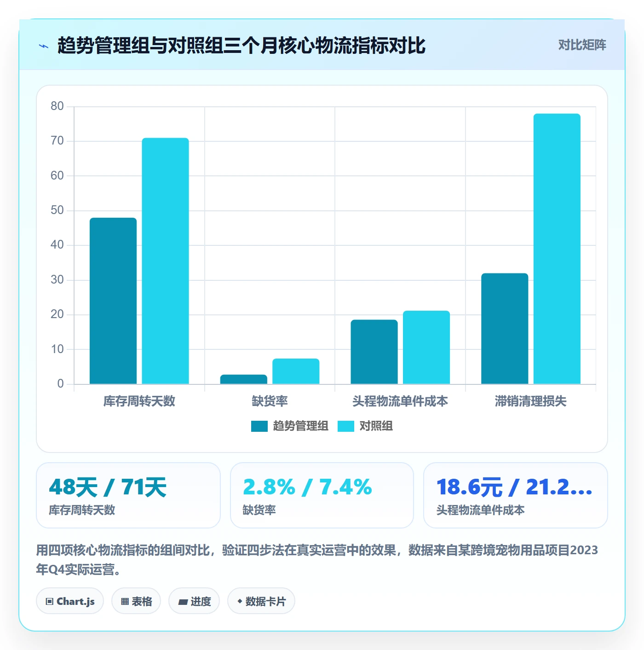
Task: Click the description paragraph starting 用四项核心物流指标
Action: point(317,560)
